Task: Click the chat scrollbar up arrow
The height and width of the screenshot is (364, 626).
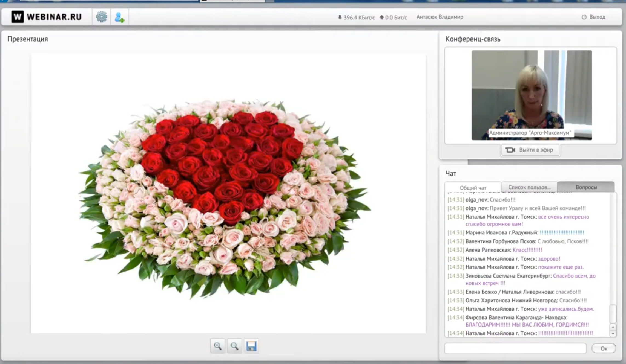Action: click(x=613, y=327)
